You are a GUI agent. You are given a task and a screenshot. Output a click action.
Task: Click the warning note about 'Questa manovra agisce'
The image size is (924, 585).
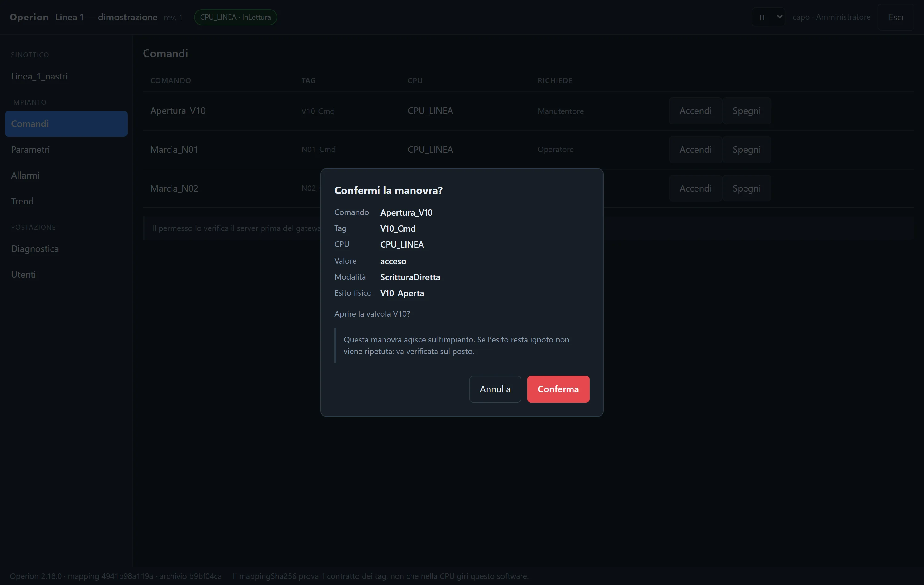pyautogui.click(x=462, y=345)
